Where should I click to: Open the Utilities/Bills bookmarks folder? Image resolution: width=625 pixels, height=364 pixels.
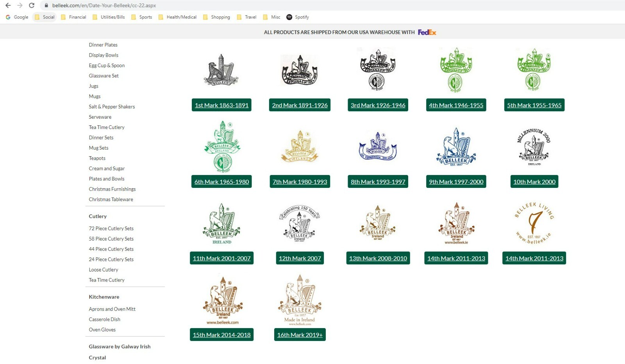point(109,17)
